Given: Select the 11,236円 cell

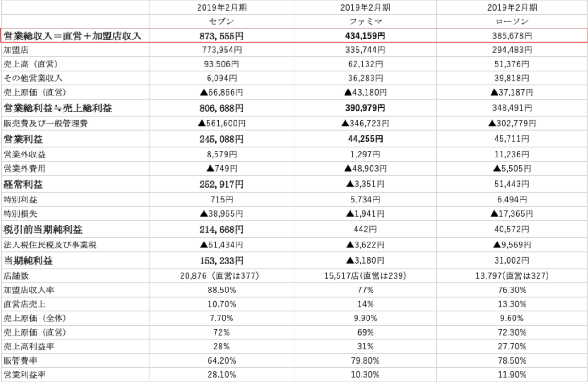Looking at the screenshot, I should click(512, 154).
